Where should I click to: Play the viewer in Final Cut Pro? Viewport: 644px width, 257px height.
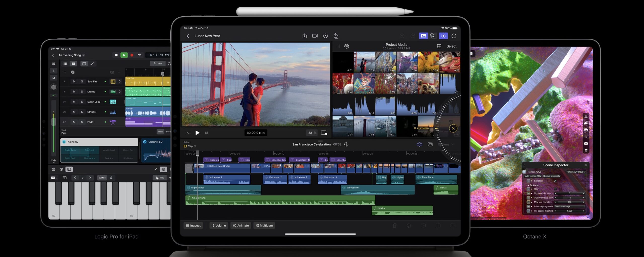point(197,133)
